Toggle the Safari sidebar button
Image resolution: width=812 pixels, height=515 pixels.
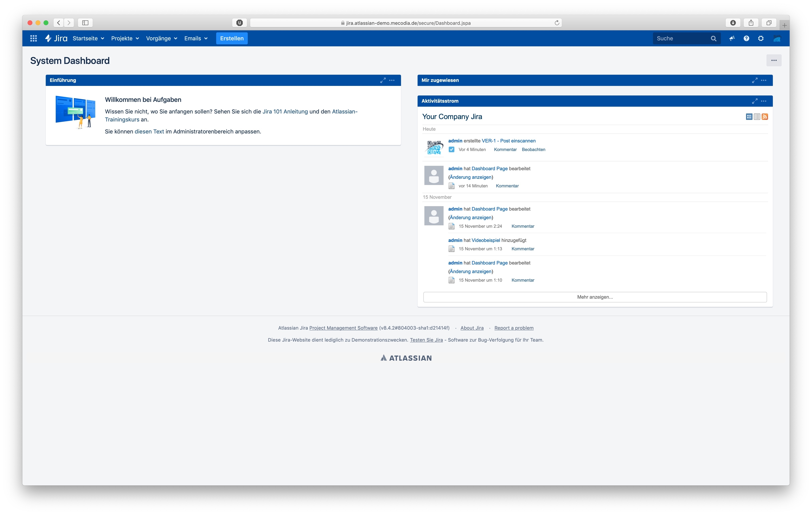(x=85, y=23)
